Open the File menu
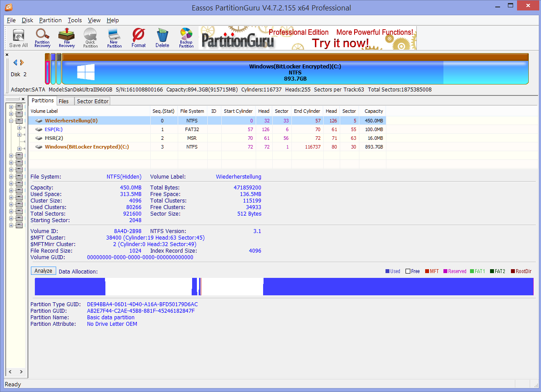The image size is (541, 392). click(11, 20)
